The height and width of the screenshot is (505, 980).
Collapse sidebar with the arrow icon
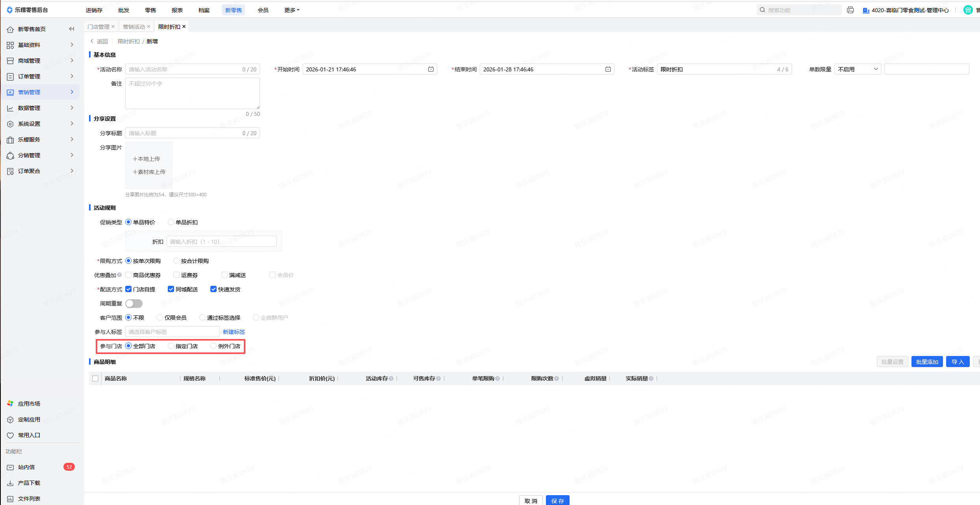click(71, 29)
